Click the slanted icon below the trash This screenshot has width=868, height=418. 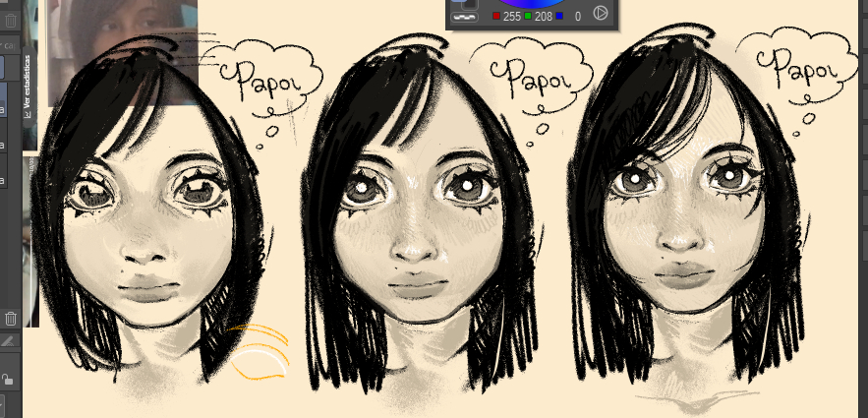click(8, 340)
